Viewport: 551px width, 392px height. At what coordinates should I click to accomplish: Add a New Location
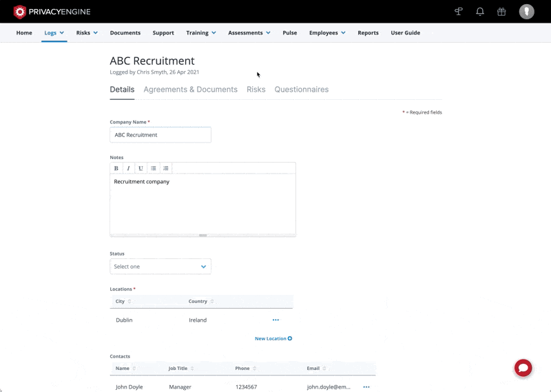(273, 338)
